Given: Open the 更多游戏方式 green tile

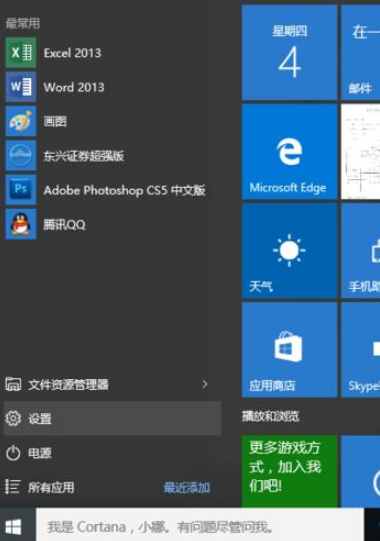Looking at the screenshot, I should pos(289,471).
